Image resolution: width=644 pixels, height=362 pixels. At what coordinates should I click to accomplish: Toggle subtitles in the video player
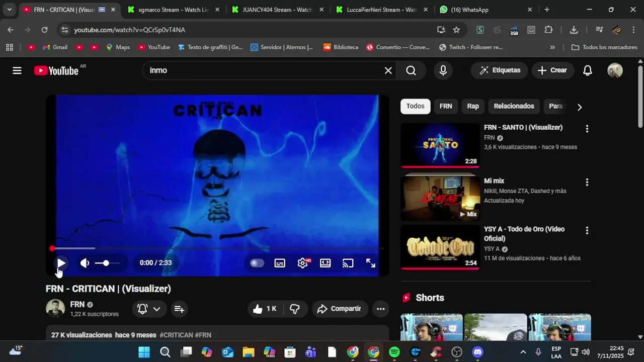[x=280, y=263]
